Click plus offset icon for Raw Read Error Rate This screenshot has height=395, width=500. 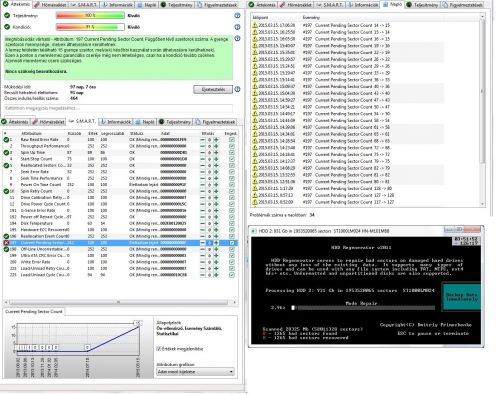[x=216, y=140]
